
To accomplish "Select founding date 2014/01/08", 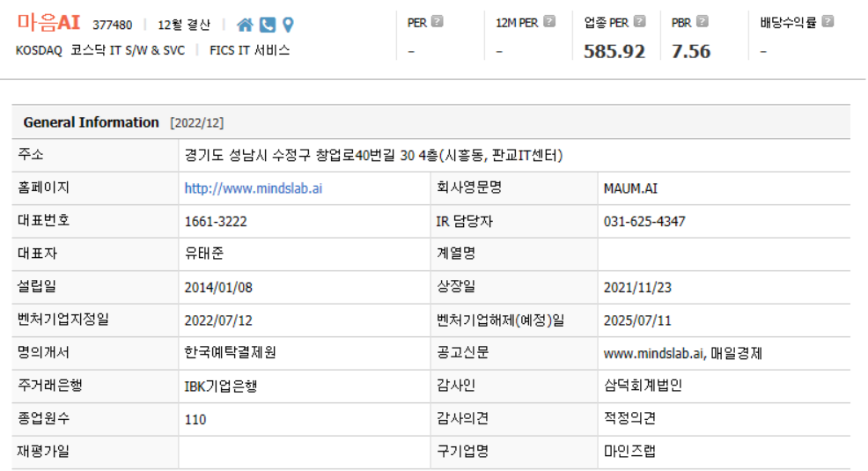I will [218, 288].
